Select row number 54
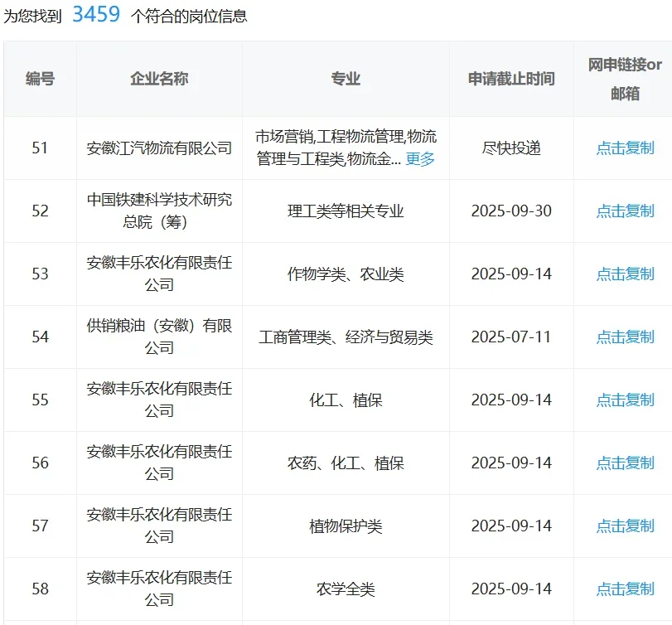 coord(40,337)
